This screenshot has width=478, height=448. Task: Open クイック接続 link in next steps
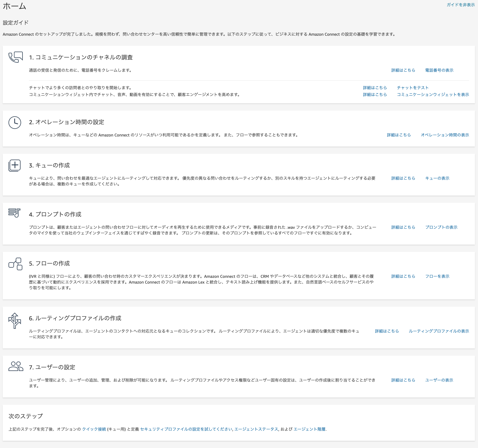pyautogui.click(x=94, y=429)
